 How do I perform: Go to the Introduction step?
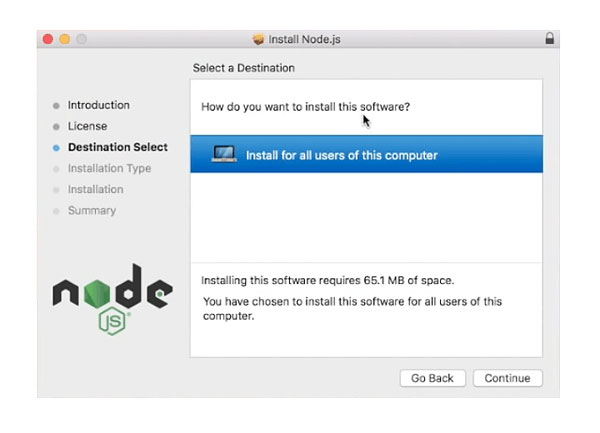98,105
